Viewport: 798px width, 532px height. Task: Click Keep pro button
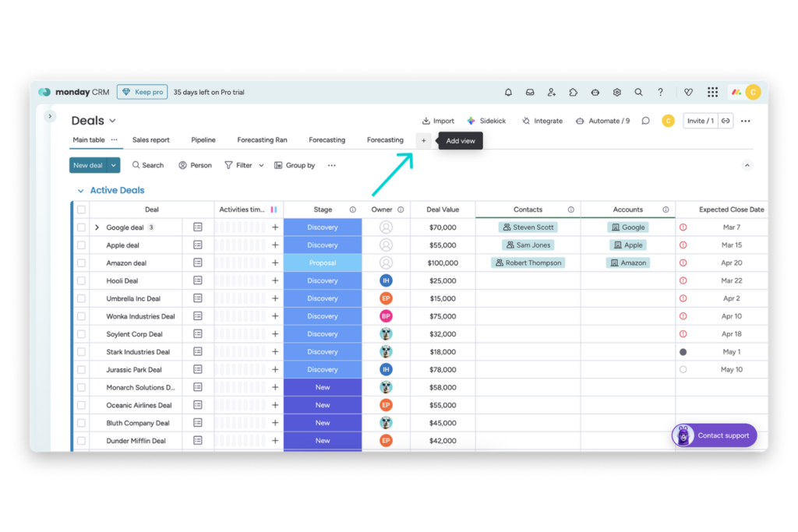click(x=143, y=92)
